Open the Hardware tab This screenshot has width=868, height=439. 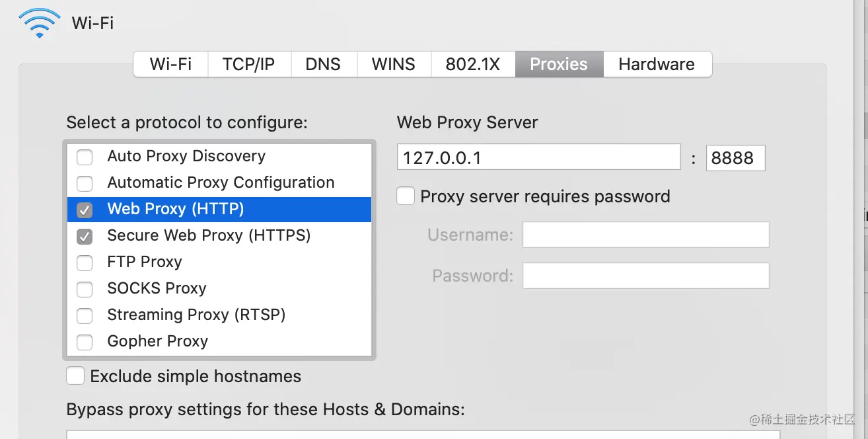point(657,64)
